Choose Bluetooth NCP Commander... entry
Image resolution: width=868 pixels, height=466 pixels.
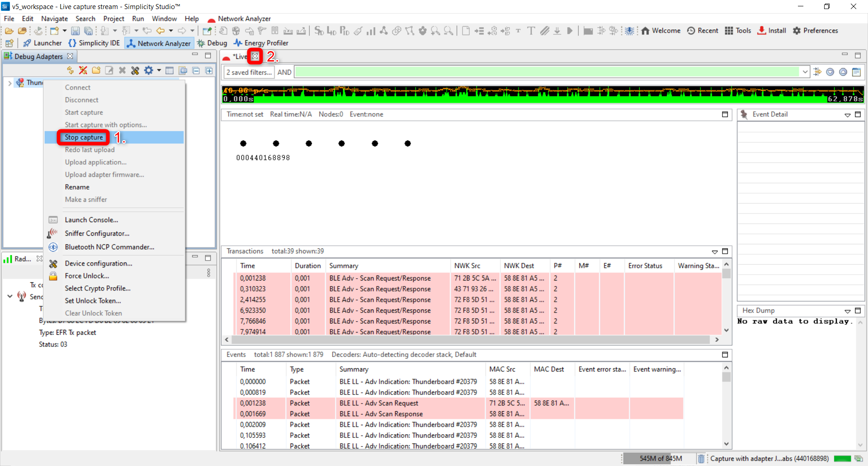(114, 247)
